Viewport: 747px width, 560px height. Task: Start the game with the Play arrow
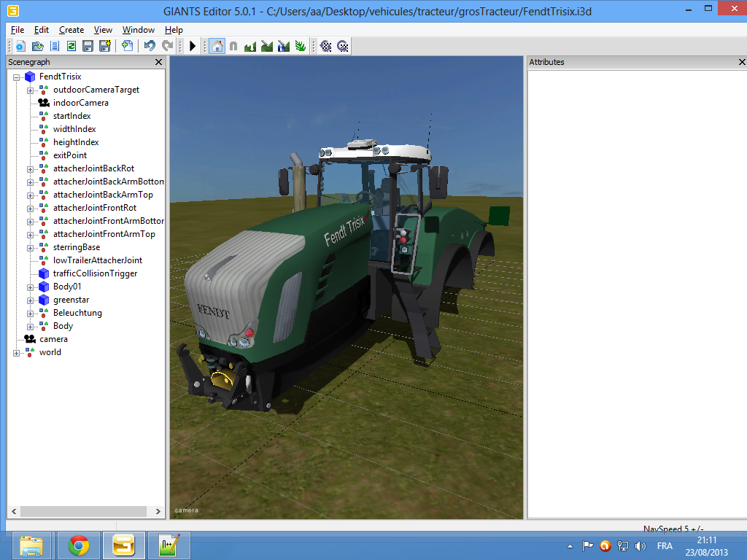point(193,46)
